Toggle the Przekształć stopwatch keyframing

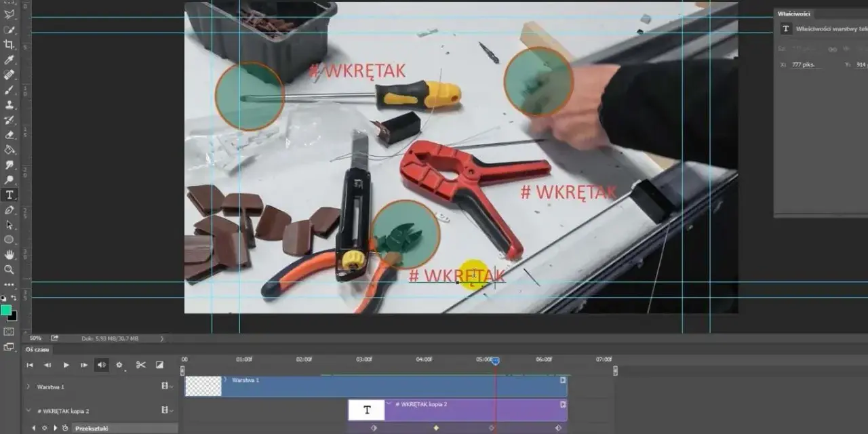point(65,428)
